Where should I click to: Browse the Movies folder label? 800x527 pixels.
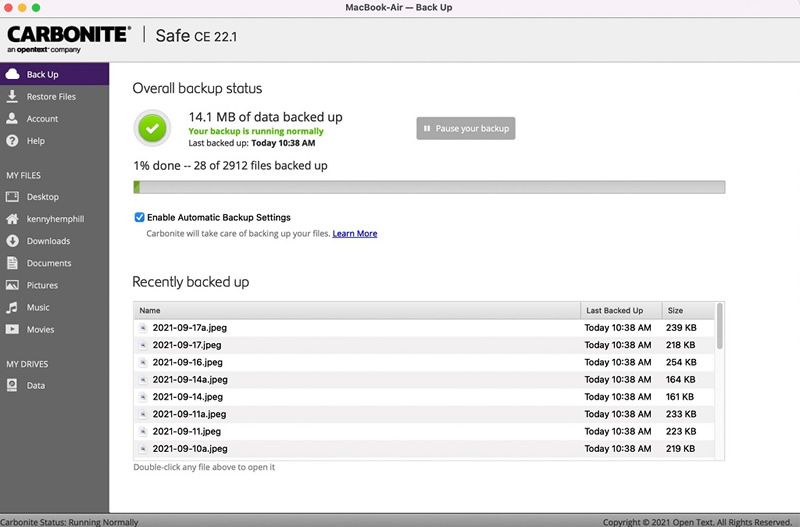coord(40,330)
